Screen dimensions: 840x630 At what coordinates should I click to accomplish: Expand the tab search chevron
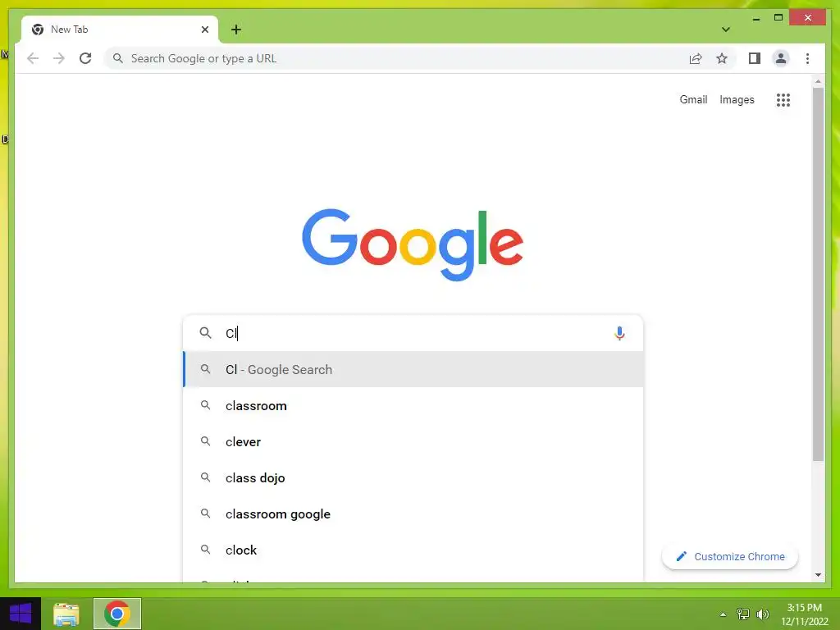click(x=726, y=30)
